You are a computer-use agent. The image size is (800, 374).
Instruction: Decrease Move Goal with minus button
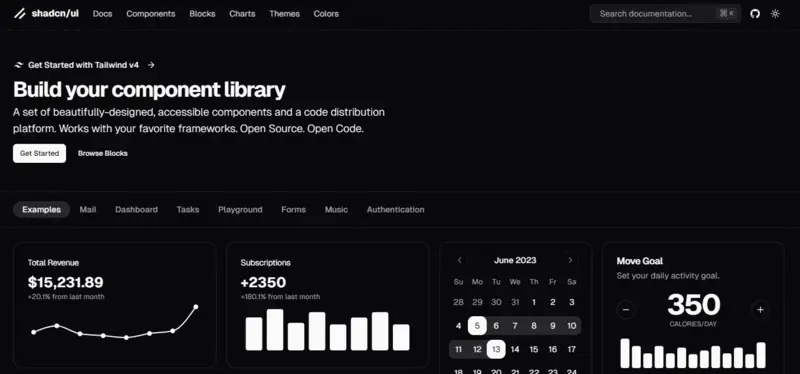(626, 310)
